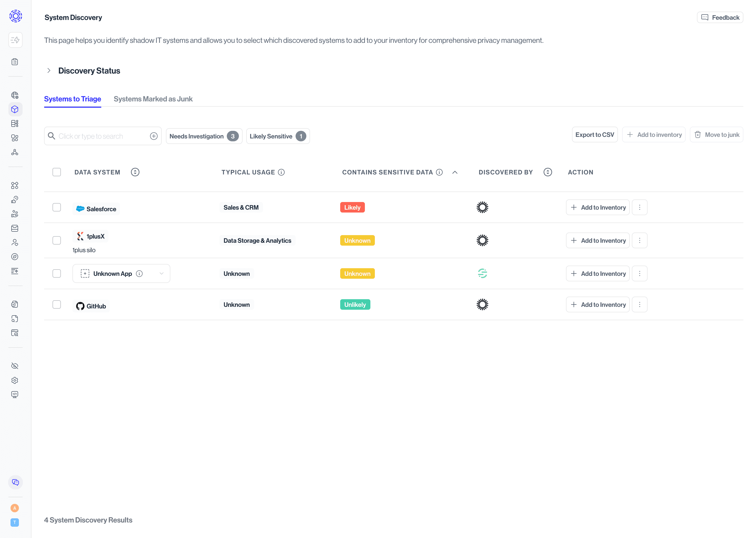Toggle the select-all checkbox in table header
The image size is (756, 538).
(57, 172)
